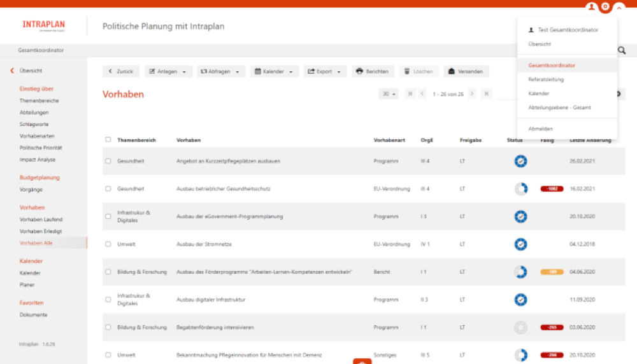Open the Anlegen dropdown
The width and height of the screenshot is (637, 364).
pos(168,71)
